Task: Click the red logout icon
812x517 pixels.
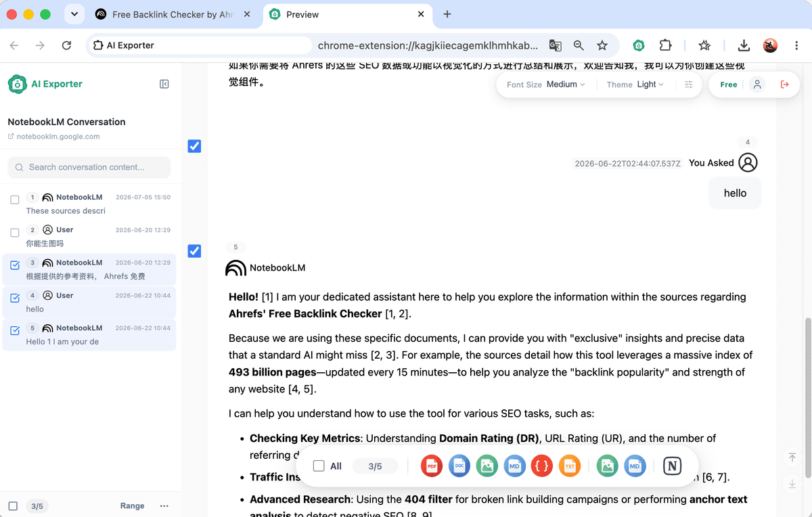Action: [785, 85]
